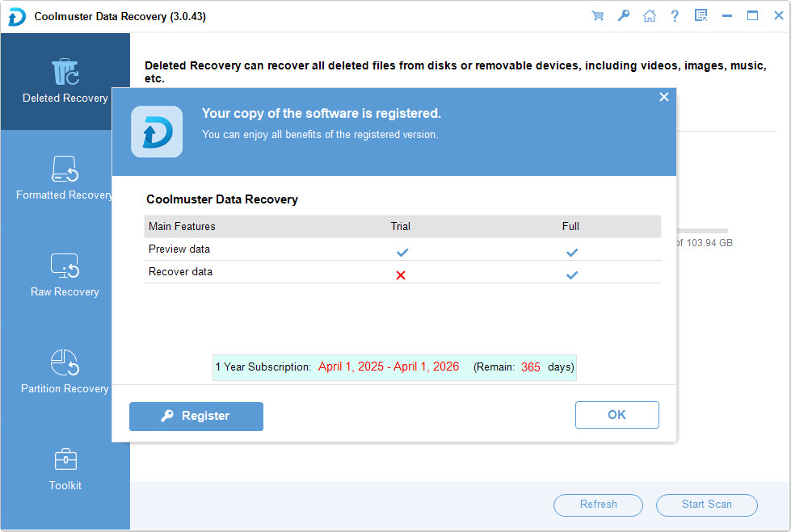Click the Toolkit briefcase icon
The height and width of the screenshot is (532, 791).
pyautogui.click(x=65, y=459)
